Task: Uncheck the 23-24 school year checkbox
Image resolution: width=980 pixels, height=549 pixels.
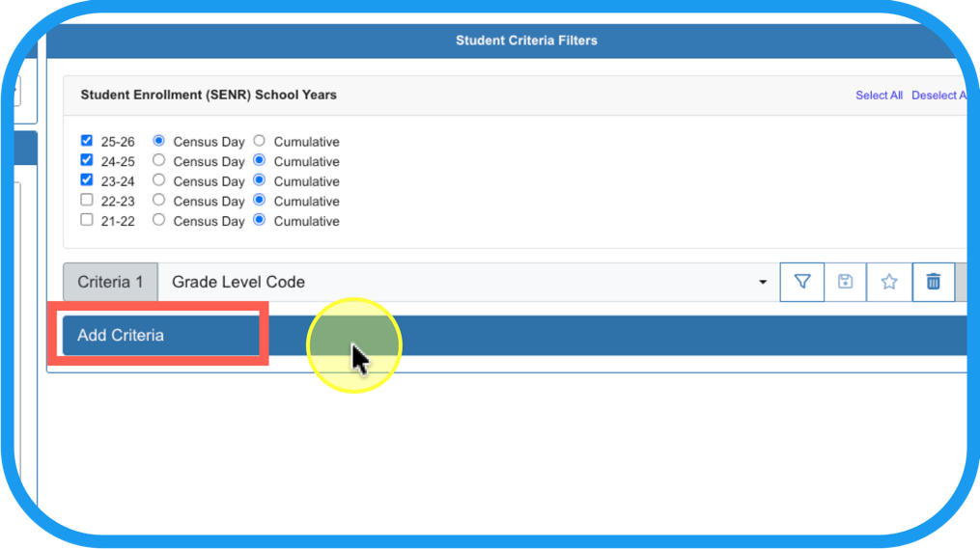Action: [x=87, y=180]
